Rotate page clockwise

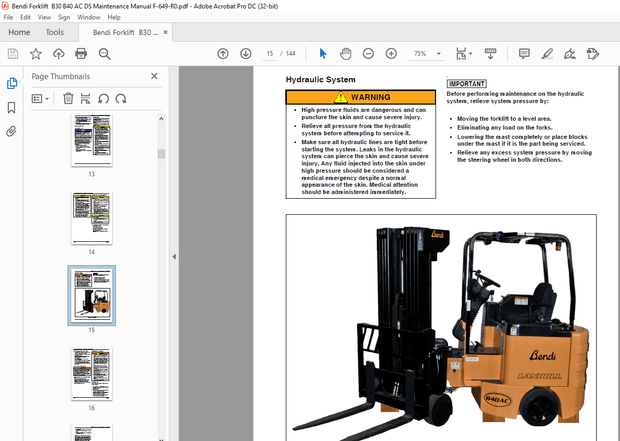coord(121,98)
